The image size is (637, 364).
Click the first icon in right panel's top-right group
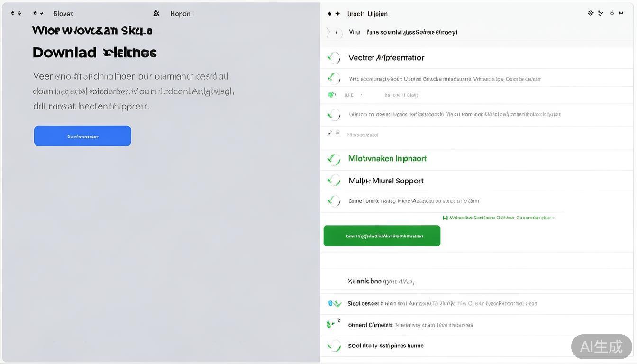point(591,13)
